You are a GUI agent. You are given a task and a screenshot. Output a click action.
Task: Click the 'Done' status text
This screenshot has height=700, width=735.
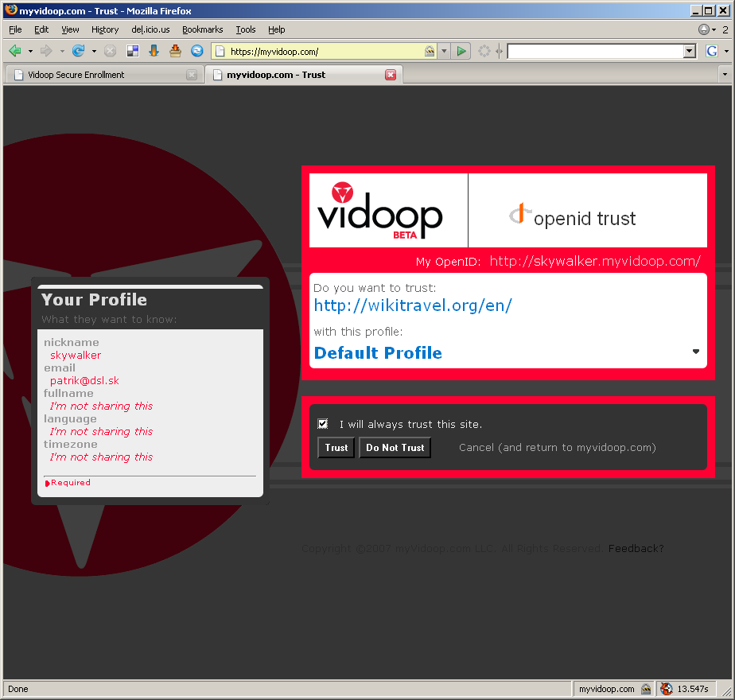pyautogui.click(x=17, y=689)
